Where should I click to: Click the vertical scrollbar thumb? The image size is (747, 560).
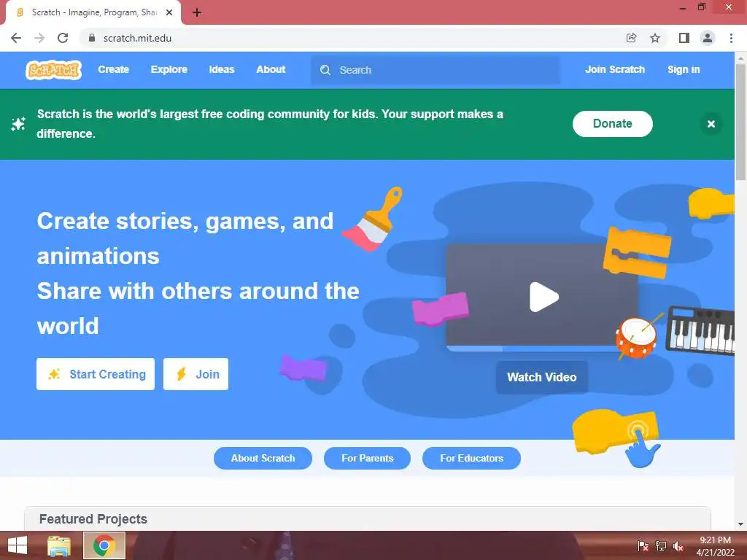coord(740,122)
